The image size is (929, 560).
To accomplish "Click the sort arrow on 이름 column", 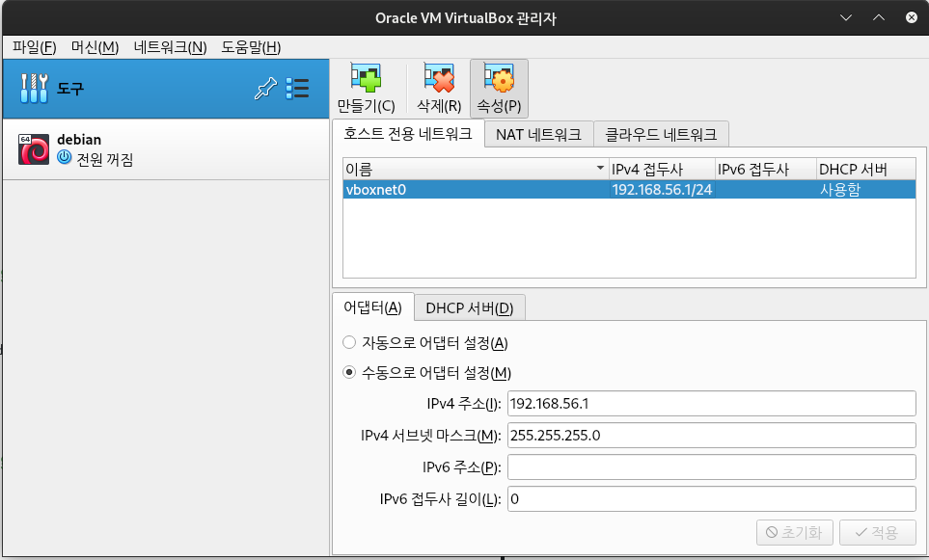I will coord(600,169).
